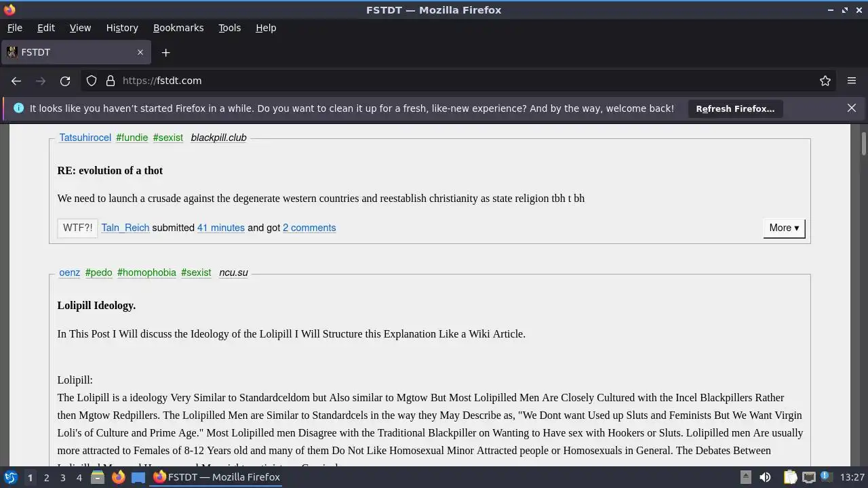
Task: Open the Bookmarks menu
Action: click(x=178, y=28)
